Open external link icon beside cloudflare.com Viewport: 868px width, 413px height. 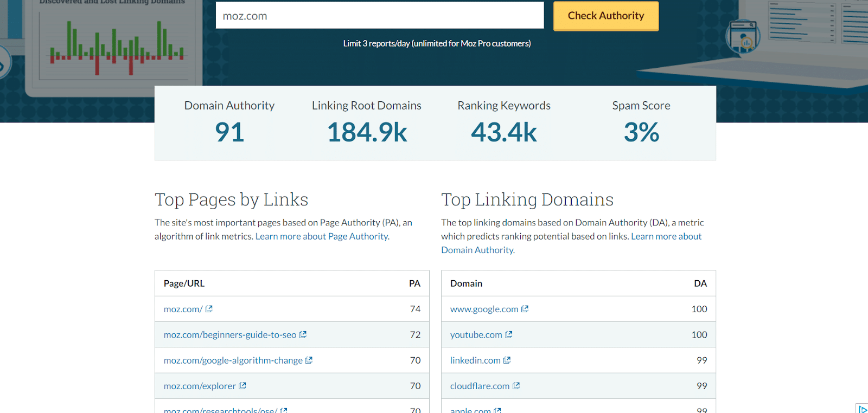[516, 385]
